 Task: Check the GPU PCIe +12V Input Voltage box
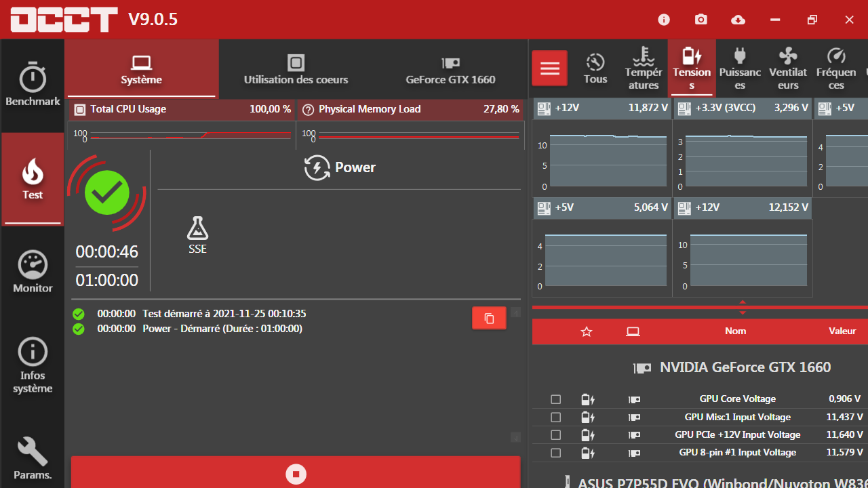[556, 434]
